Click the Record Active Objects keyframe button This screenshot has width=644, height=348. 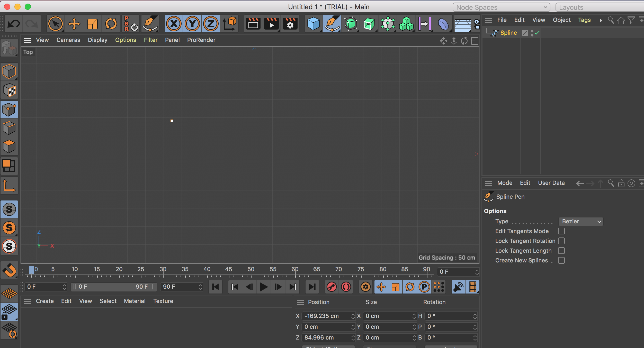point(332,287)
